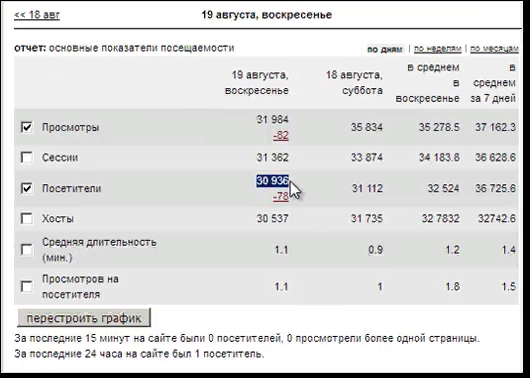Image resolution: width=530 pixels, height=378 pixels.
Task: Click the Sunday average value 32 524
Action: pyautogui.click(x=443, y=188)
